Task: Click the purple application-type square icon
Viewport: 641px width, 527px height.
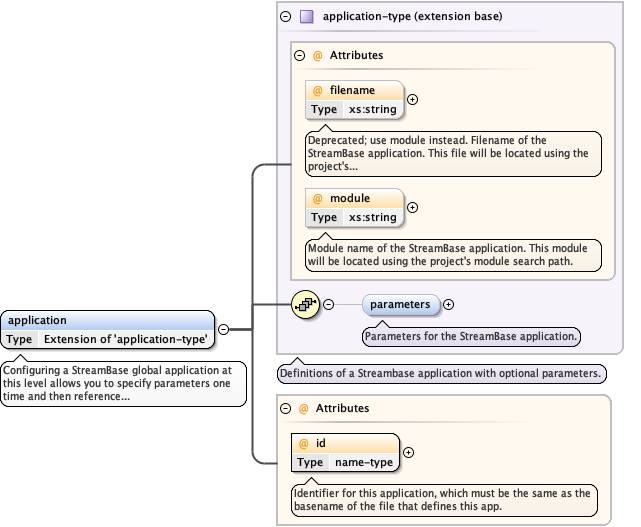Action: 307,17
